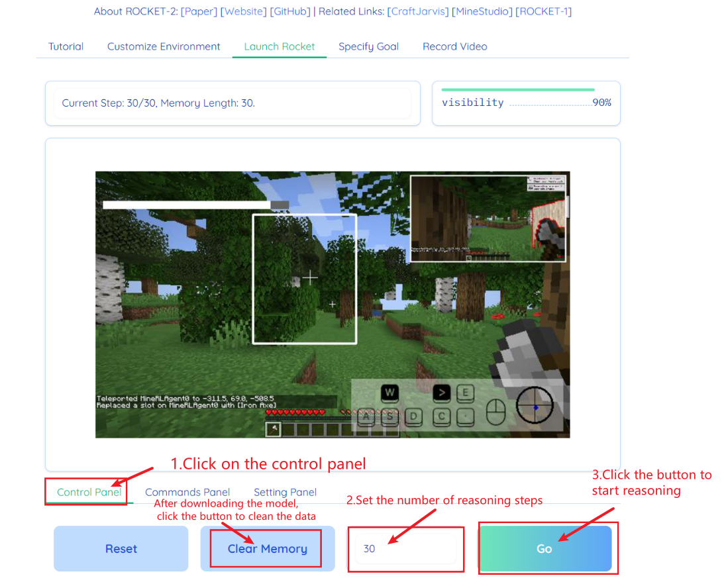
Task: Open the Setting Panel tab
Action: tap(285, 492)
